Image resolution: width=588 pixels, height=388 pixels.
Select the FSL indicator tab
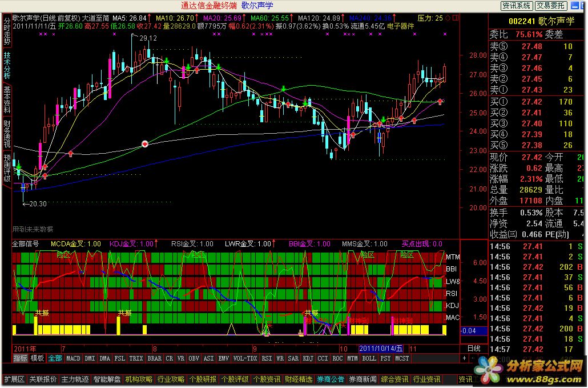[x=120, y=358]
